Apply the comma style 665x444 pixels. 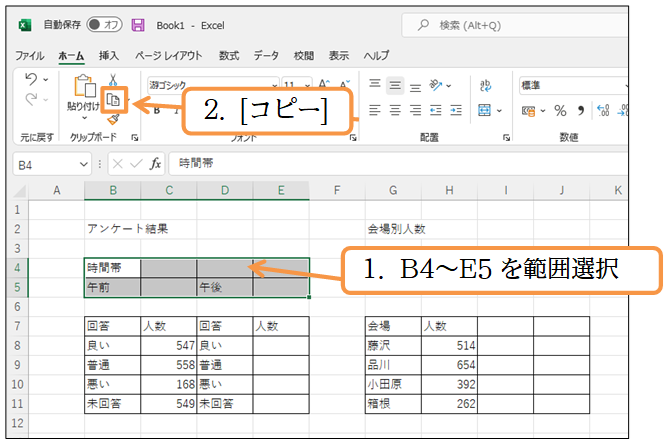pos(581,111)
